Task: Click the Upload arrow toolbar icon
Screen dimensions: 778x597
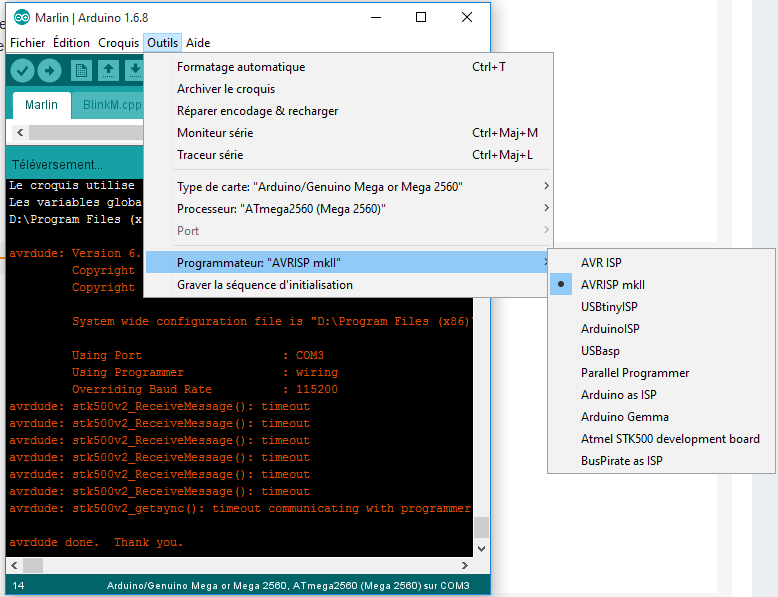Action: pyautogui.click(x=50, y=71)
